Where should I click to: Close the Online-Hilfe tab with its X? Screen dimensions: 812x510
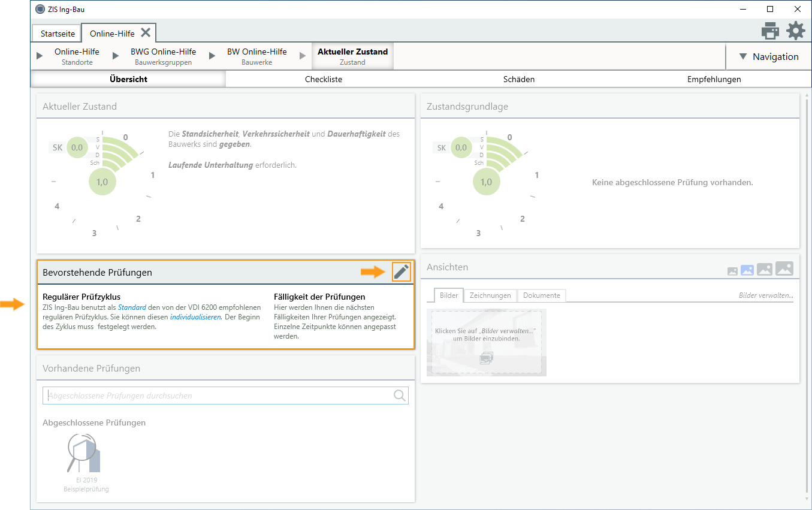click(x=146, y=33)
